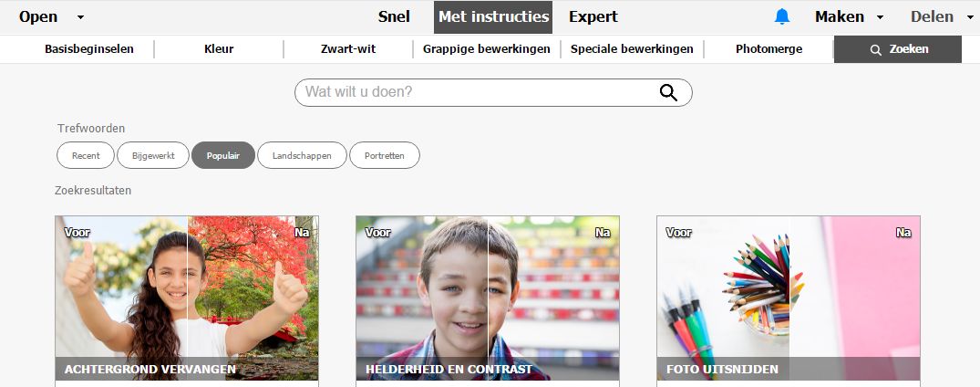Open the Zwart-wit category
The height and width of the screenshot is (387, 980).
[348, 49]
